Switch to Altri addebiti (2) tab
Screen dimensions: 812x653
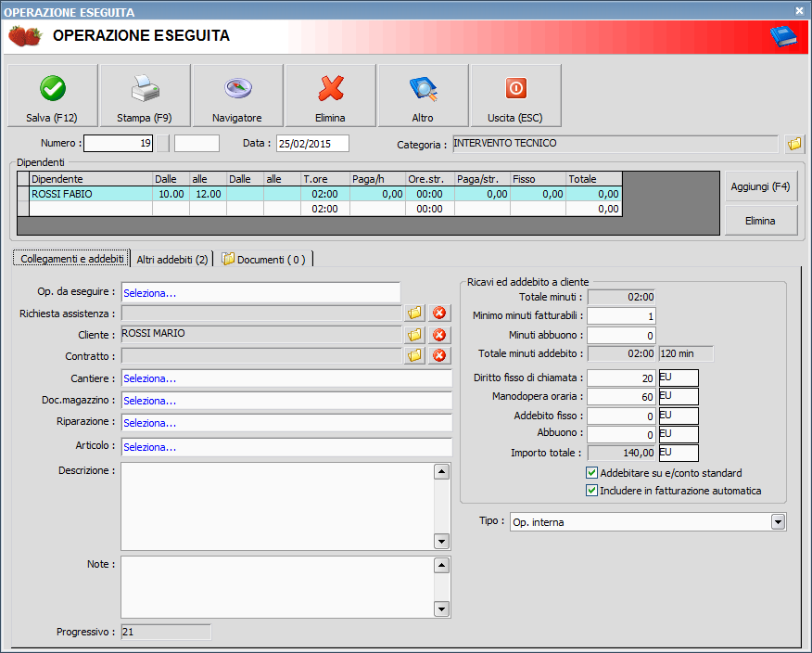(171, 259)
